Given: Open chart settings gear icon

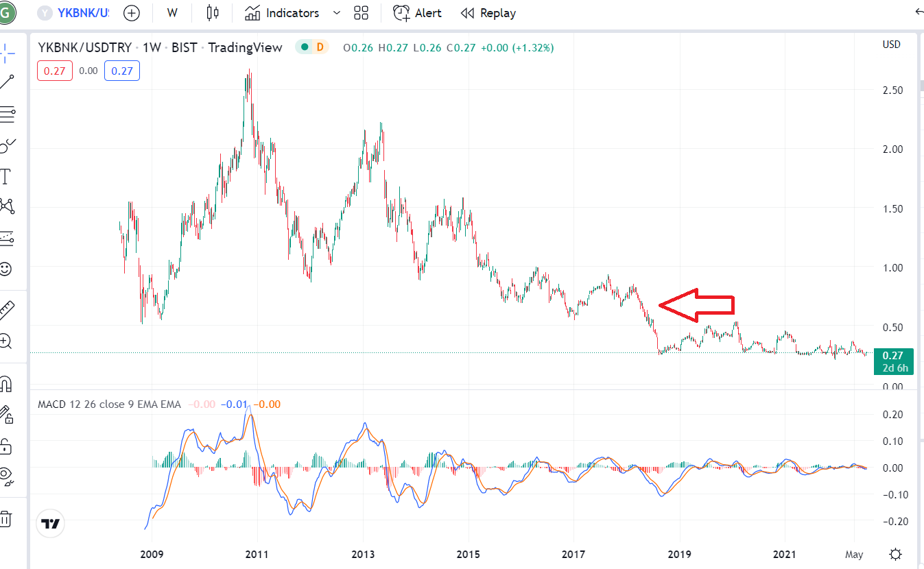Looking at the screenshot, I should point(895,554).
